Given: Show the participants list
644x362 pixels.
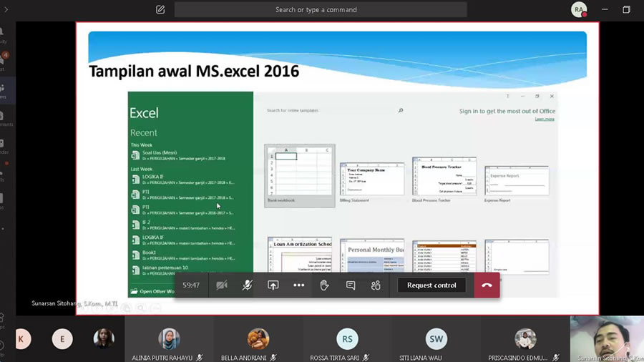Looking at the screenshot, I should tap(376, 285).
